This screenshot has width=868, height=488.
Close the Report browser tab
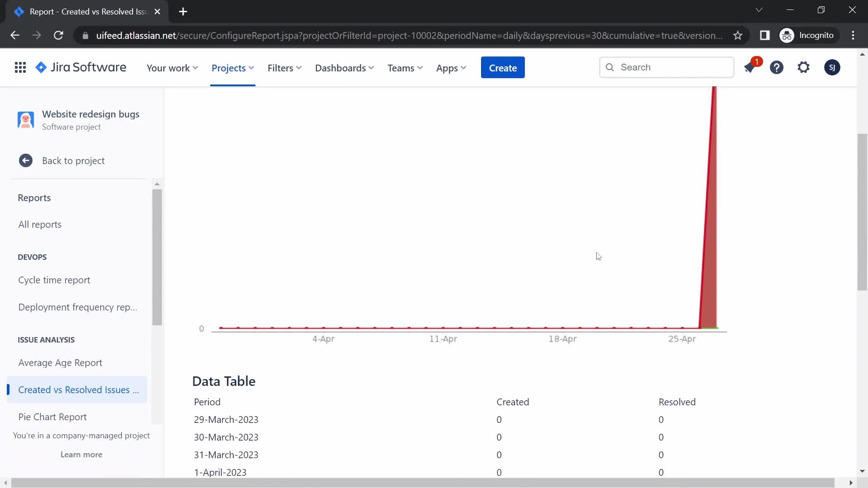(157, 12)
